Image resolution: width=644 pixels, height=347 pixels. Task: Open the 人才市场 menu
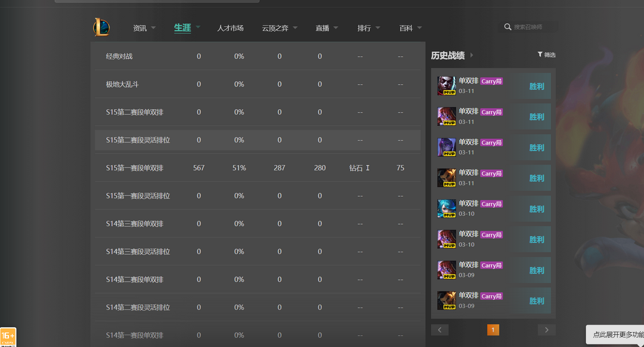coord(230,28)
